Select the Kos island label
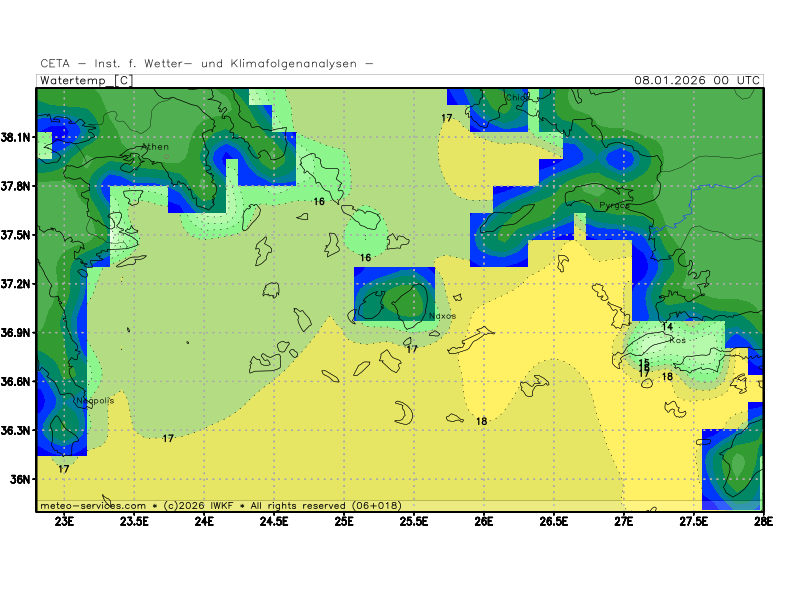The height and width of the screenshot is (600, 800). pyautogui.click(x=677, y=340)
